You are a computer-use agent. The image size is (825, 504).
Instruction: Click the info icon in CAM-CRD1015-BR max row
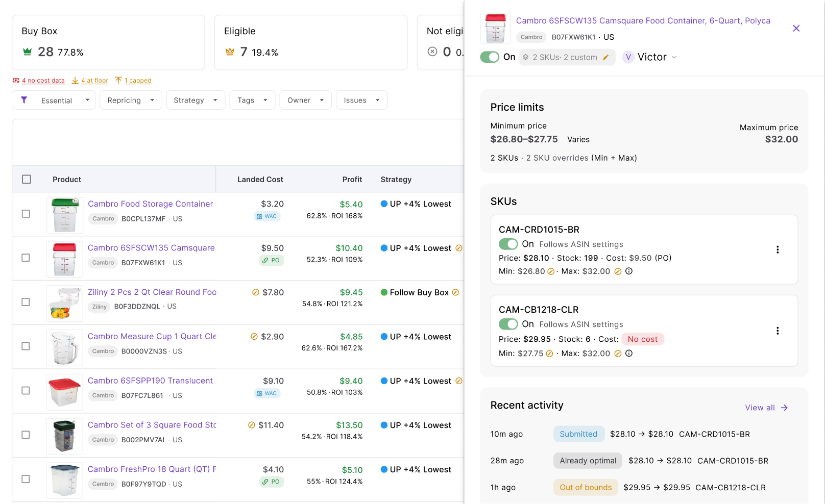coord(629,271)
